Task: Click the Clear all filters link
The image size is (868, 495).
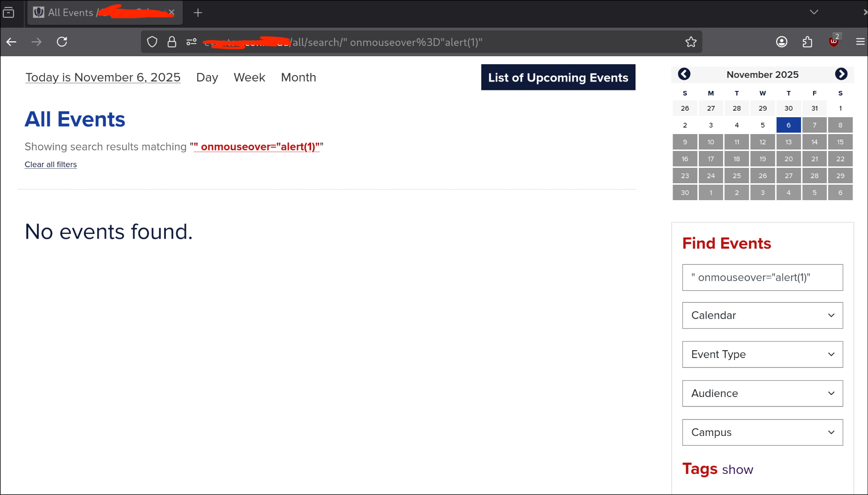Action: (x=51, y=165)
